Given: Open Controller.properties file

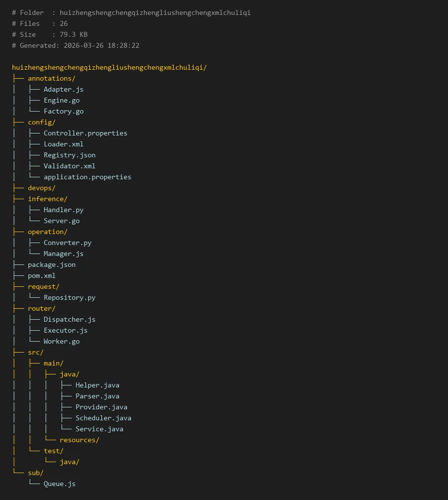Looking at the screenshot, I should [x=85, y=133].
